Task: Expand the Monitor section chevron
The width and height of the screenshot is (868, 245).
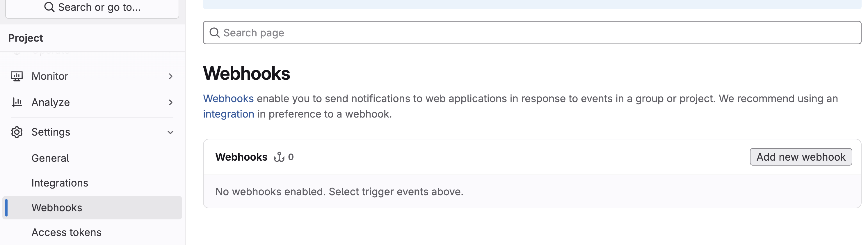Action: click(170, 77)
